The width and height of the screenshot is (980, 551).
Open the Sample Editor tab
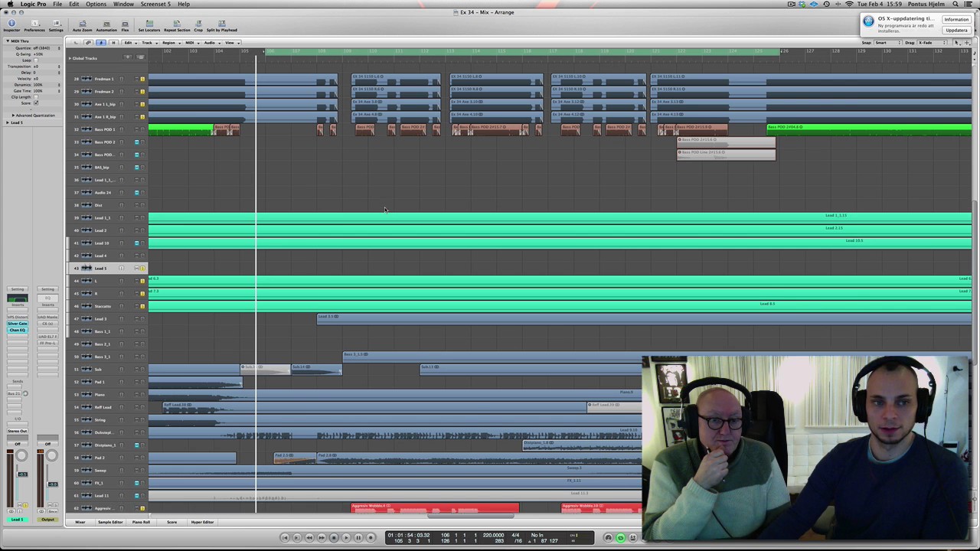coord(109,522)
